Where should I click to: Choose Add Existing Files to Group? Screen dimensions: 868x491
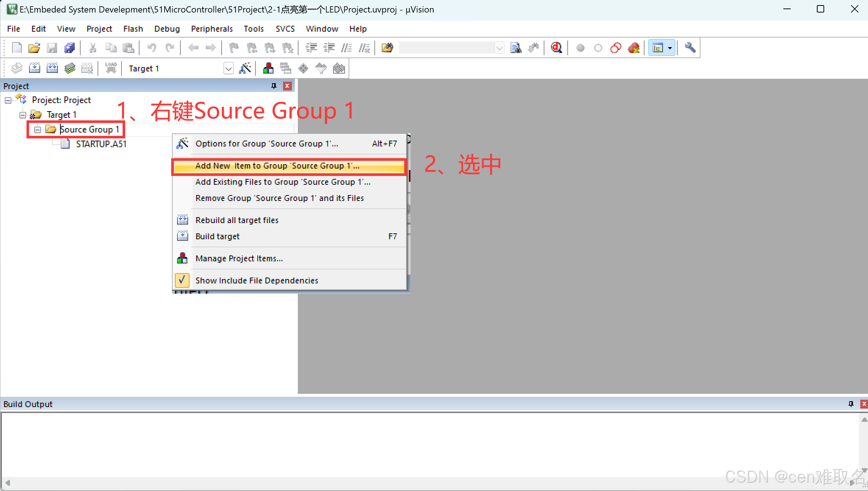pyautogui.click(x=283, y=182)
